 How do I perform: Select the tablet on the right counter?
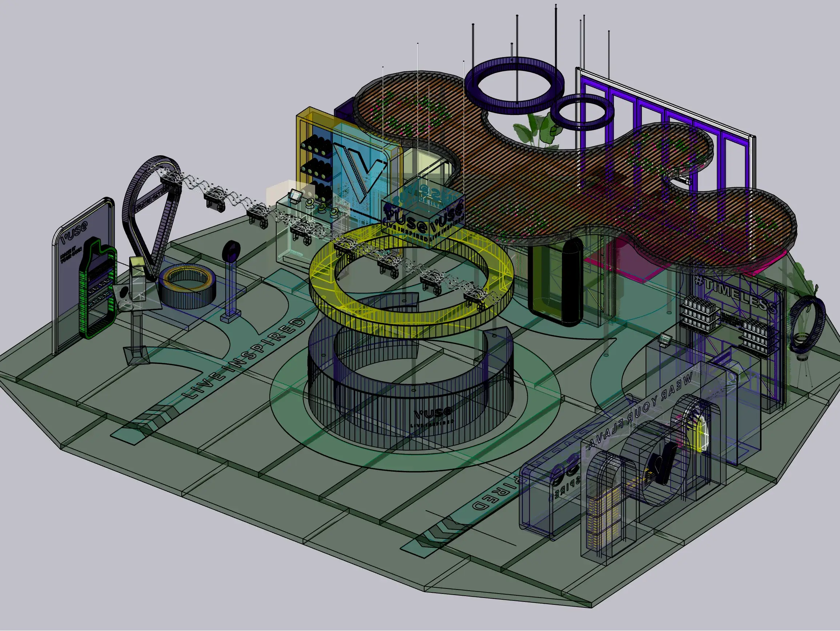pyautogui.click(x=665, y=339)
